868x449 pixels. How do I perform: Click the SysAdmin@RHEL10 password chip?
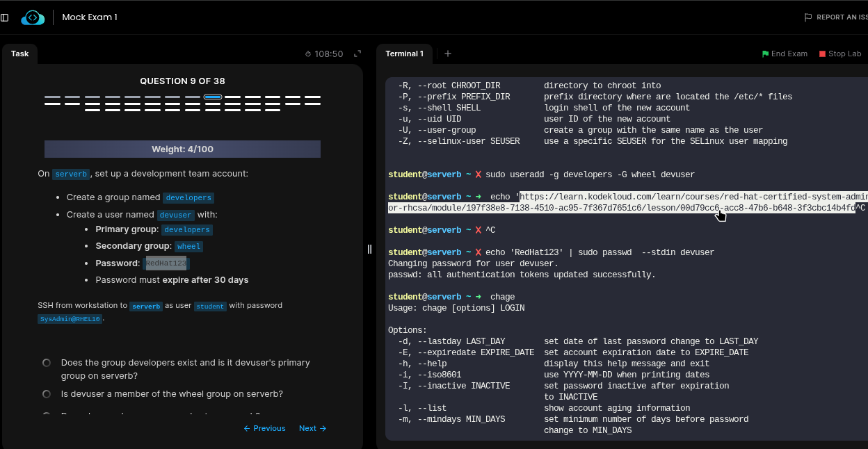coord(70,319)
